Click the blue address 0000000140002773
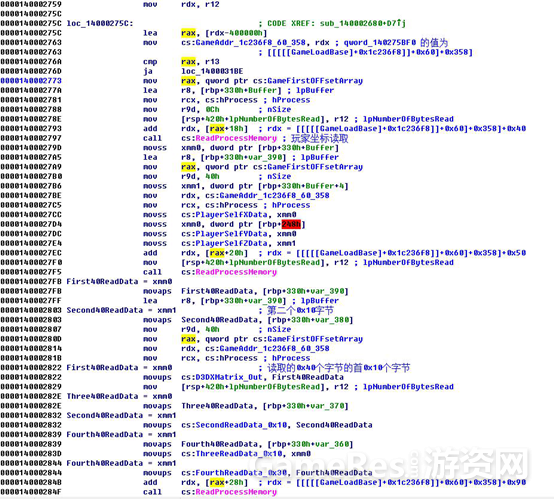Viewport: 554px width, 499px height. coord(31,81)
